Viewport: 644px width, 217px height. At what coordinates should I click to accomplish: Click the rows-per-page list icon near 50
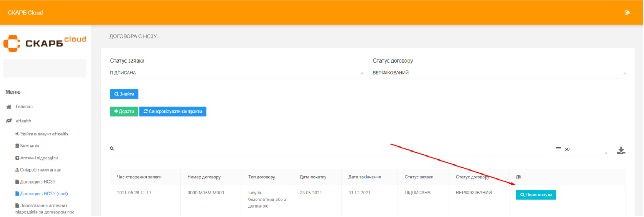click(x=558, y=149)
